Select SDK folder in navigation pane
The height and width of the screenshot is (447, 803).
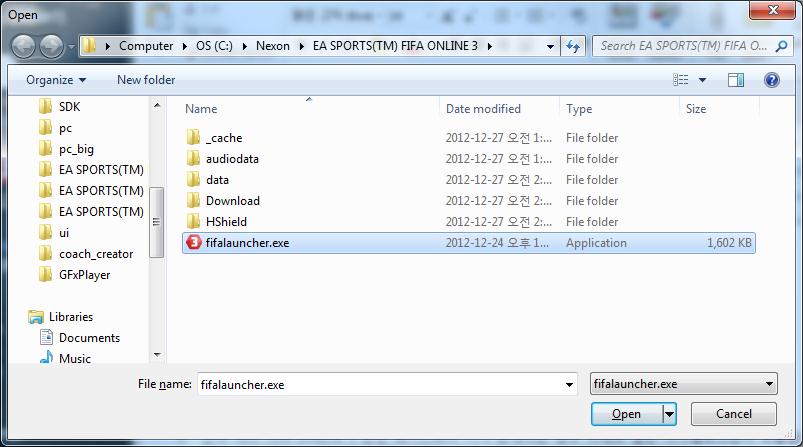tap(60, 107)
